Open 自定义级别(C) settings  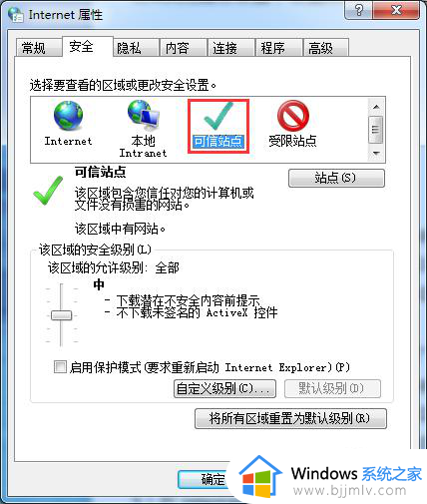(x=224, y=388)
